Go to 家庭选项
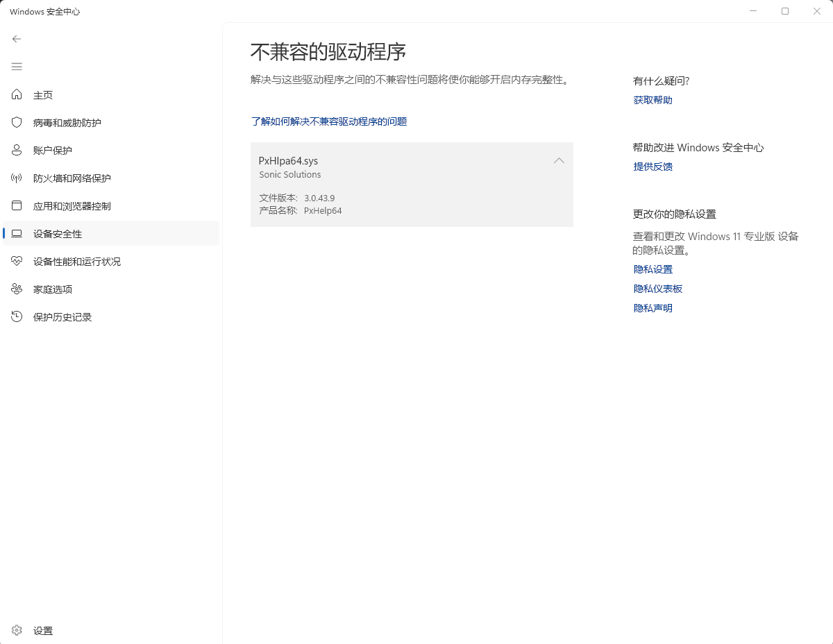This screenshot has height=644, width=833. coord(111,289)
